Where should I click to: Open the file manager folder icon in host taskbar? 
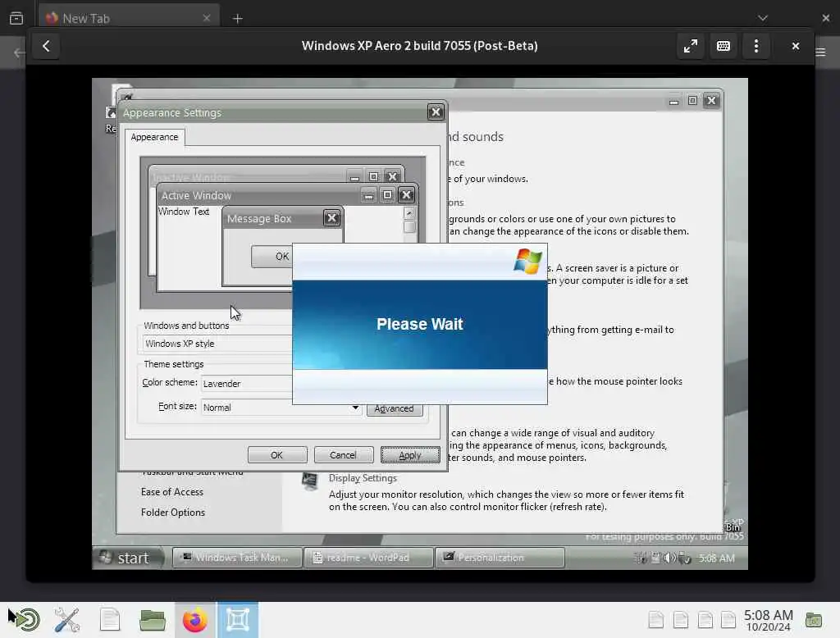pyautogui.click(x=152, y=620)
